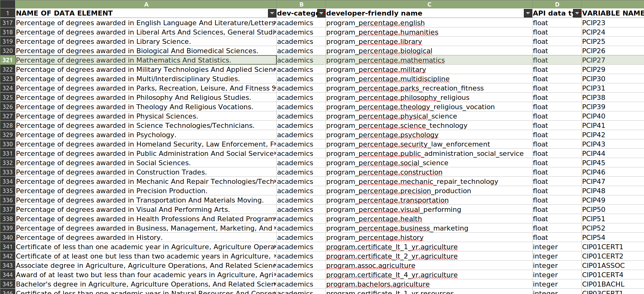Select the cell containing PCIP27
The width and height of the screenshot is (644, 294).
[x=612, y=60]
